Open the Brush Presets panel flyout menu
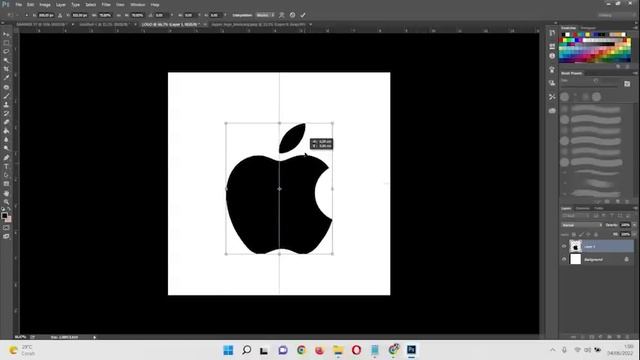This screenshot has height=360, width=640. (x=635, y=73)
